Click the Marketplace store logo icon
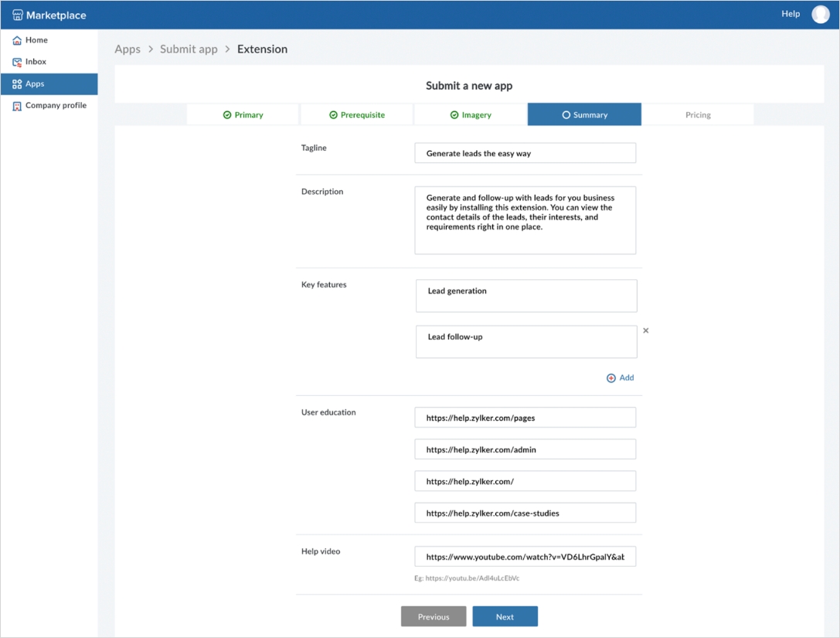840x638 pixels. 17,15
